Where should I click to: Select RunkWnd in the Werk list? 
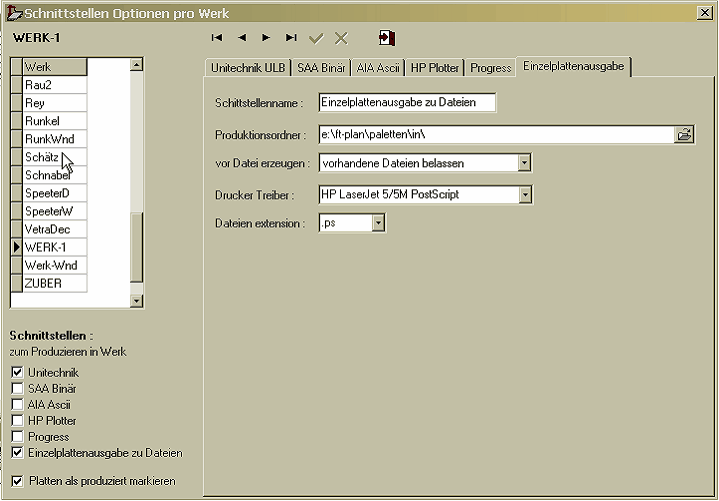coord(55,139)
